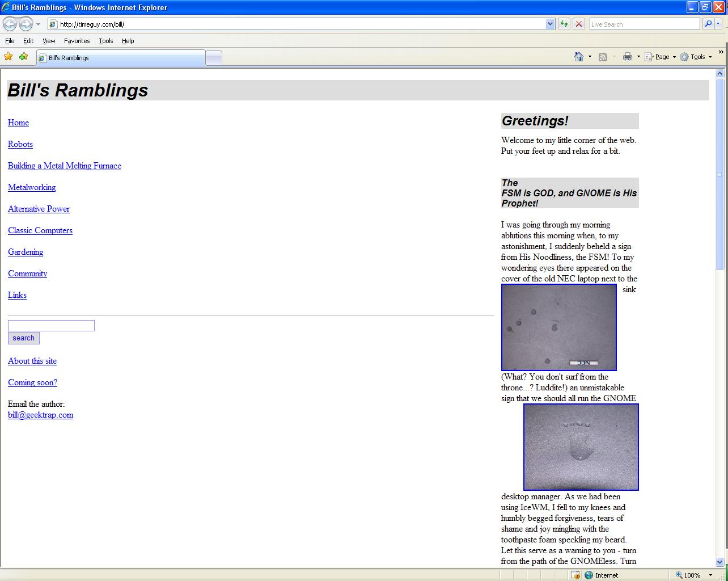This screenshot has height=581, width=728.
Task: Open the Links page link
Action: coord(17,295)
